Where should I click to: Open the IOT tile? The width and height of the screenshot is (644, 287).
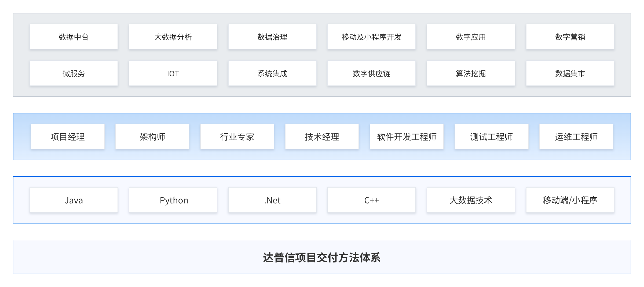[173, 73]
